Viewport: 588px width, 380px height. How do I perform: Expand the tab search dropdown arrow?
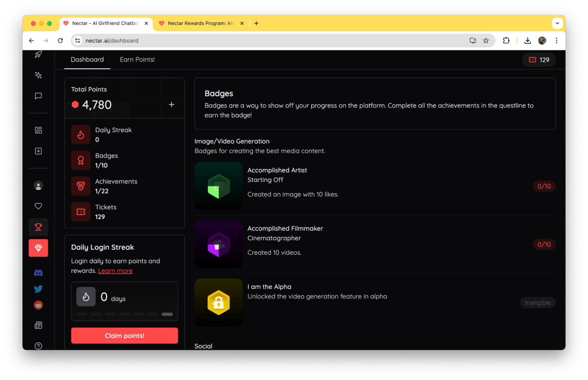click(x=557, y=23)
